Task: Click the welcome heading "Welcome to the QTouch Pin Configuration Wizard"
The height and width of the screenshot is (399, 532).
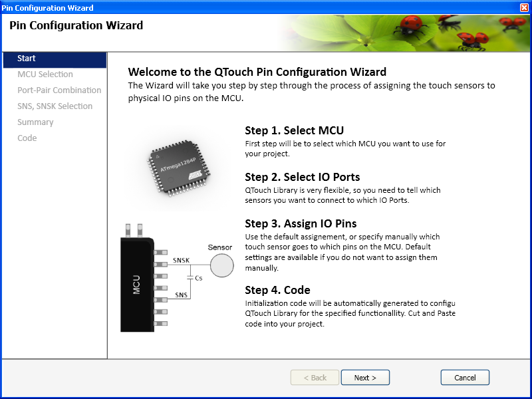Action: pos(257,72)
